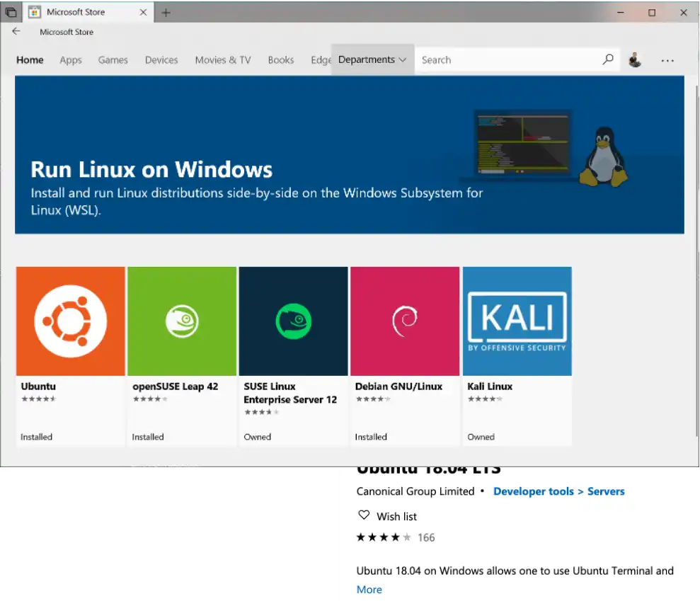Click the user profile avatar
Image resolution: width=700 pixels, height=601 pixels.
634,59
